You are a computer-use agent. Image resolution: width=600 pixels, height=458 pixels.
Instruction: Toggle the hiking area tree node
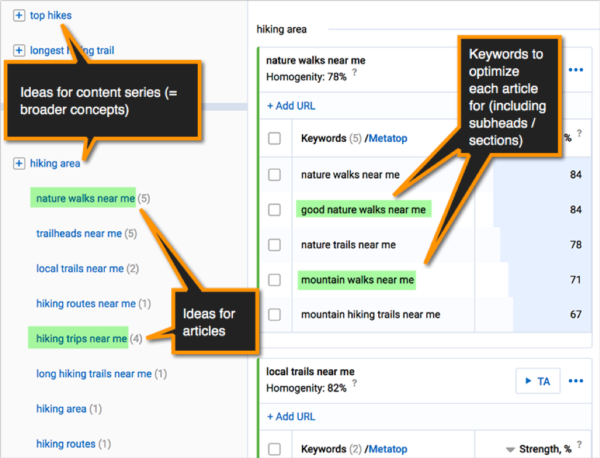pyautogui.click(x=19, y=163)
